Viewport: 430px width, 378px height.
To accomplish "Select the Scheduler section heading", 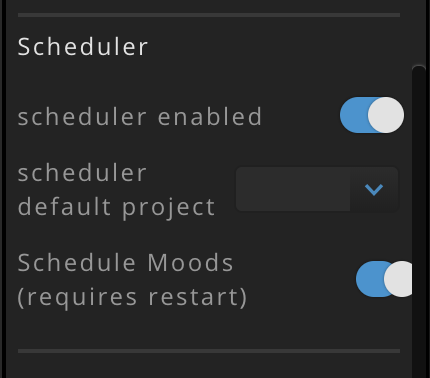I will point(83,47).
